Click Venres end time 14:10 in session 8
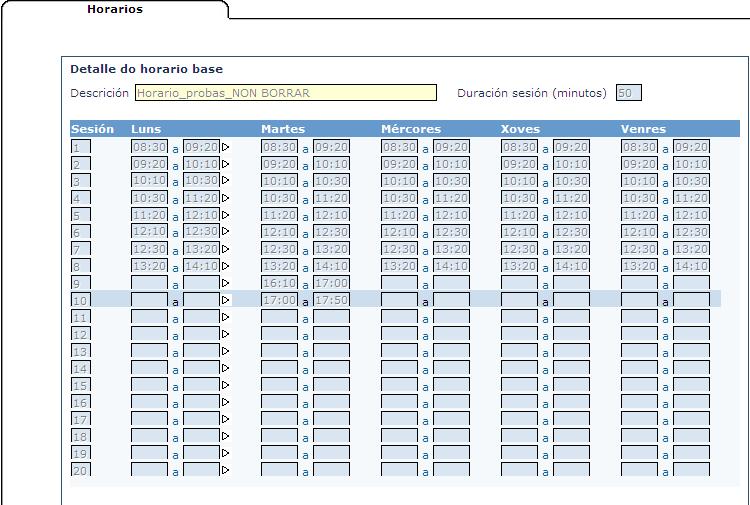750x505 pixels. (691, 266)
